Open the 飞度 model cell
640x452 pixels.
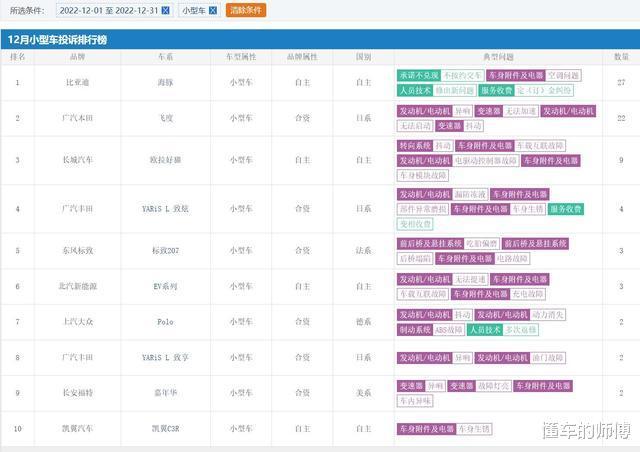tap(165, 118)
